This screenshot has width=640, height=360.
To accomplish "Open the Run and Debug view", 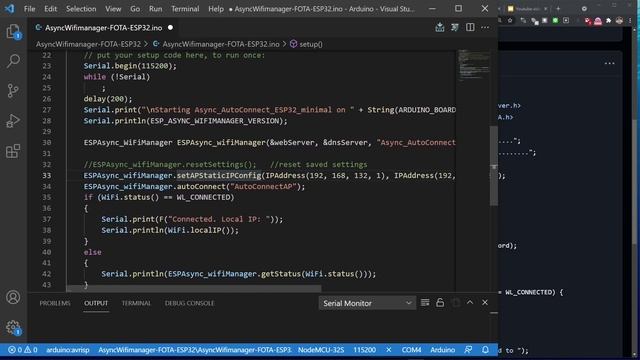I will (x=13, y=121).
